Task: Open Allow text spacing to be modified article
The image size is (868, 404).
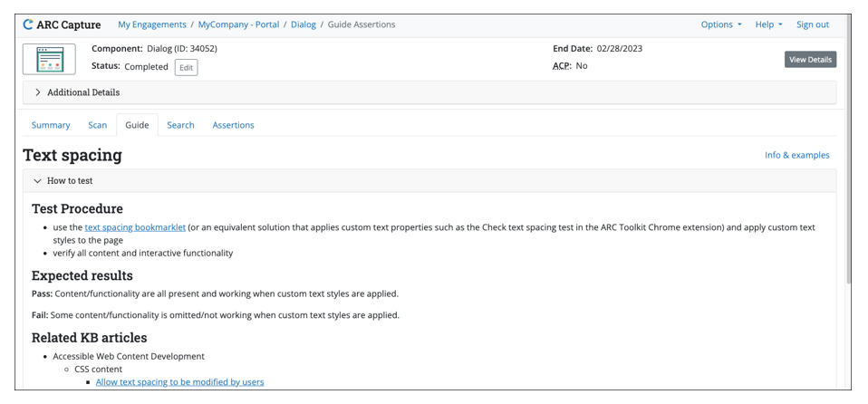Action: pos(179,382)
